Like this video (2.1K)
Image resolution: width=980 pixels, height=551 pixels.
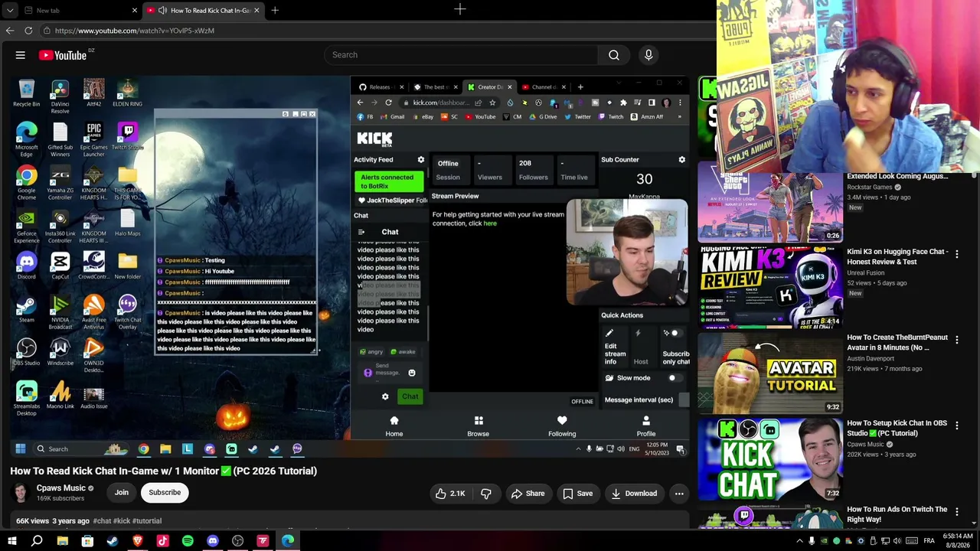coord(450,494)
